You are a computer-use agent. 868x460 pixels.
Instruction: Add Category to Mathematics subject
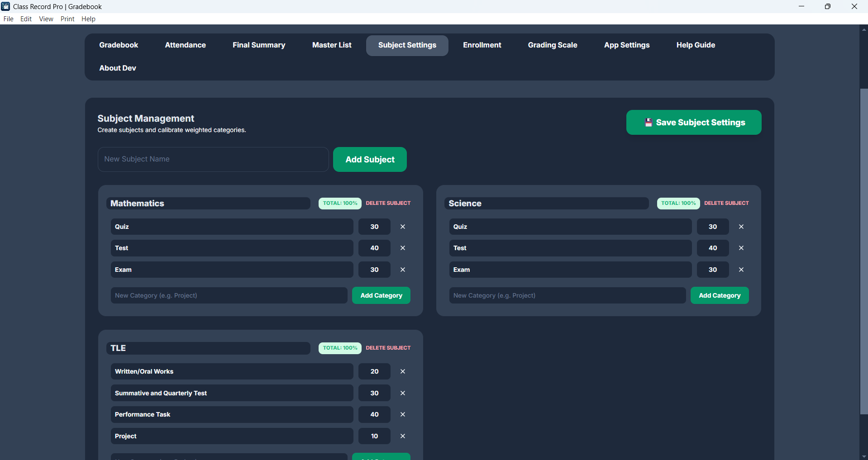point(381,295)
